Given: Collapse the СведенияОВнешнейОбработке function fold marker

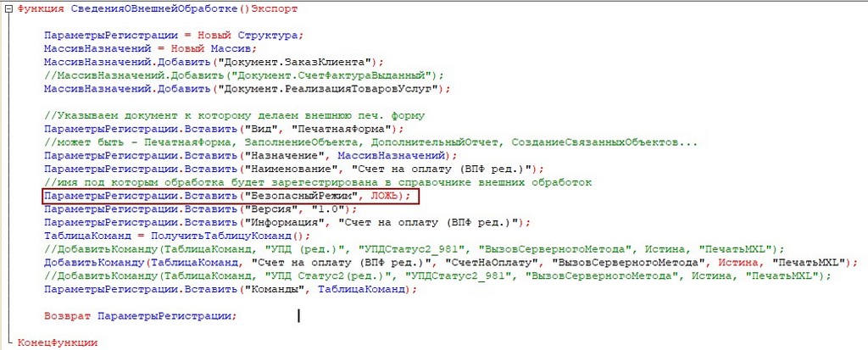Looking at the screenshot, I should click(10, 10).
